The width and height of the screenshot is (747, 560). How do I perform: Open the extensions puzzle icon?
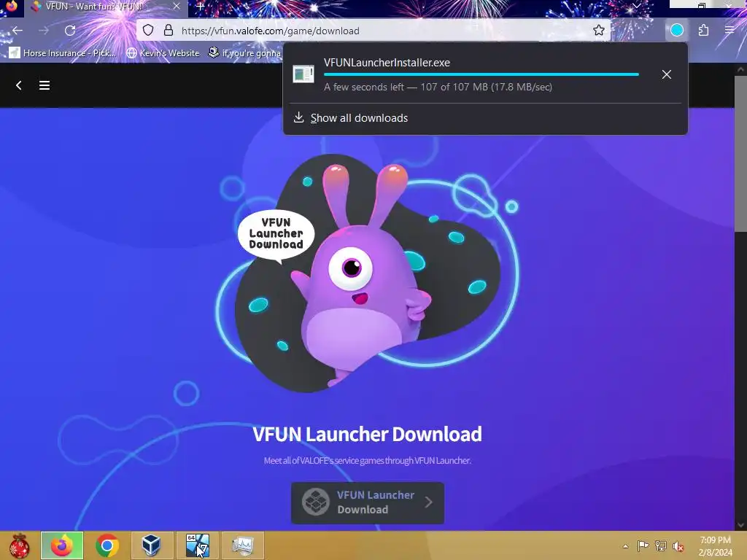pos(704,31)
